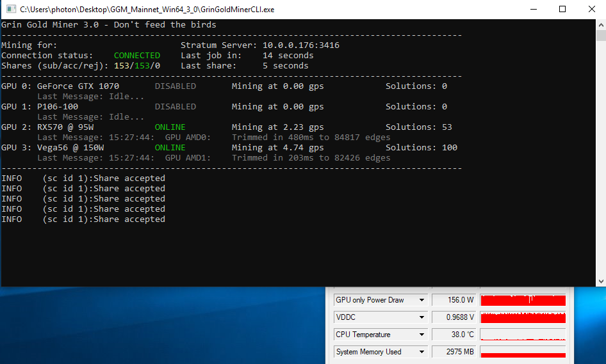Click the CPU Temperature history graph
The width and height of the screenshot is (606, 364).
pyautogui.click(x=523, y=335)
